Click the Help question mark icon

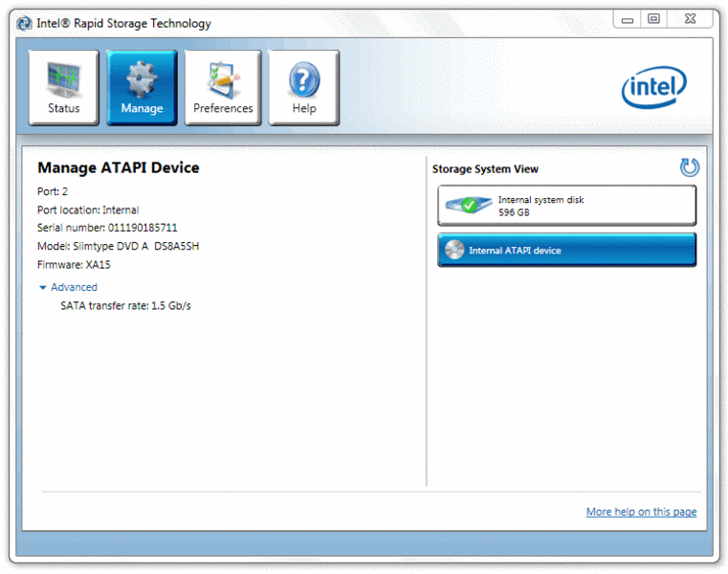[x=304, y=79]
